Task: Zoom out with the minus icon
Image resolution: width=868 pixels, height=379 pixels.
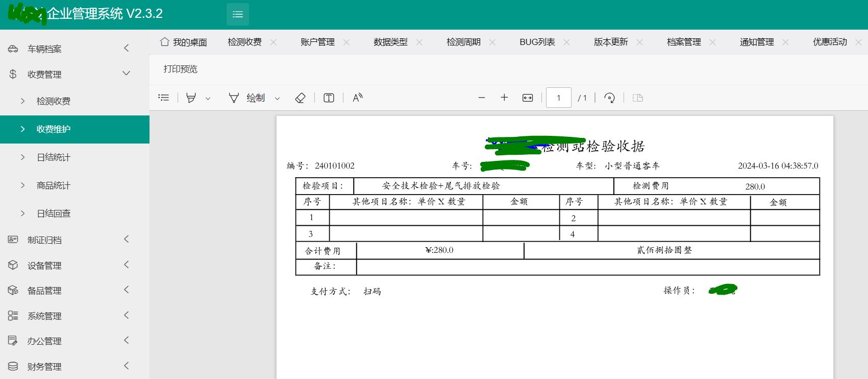Action: (482, 98)
